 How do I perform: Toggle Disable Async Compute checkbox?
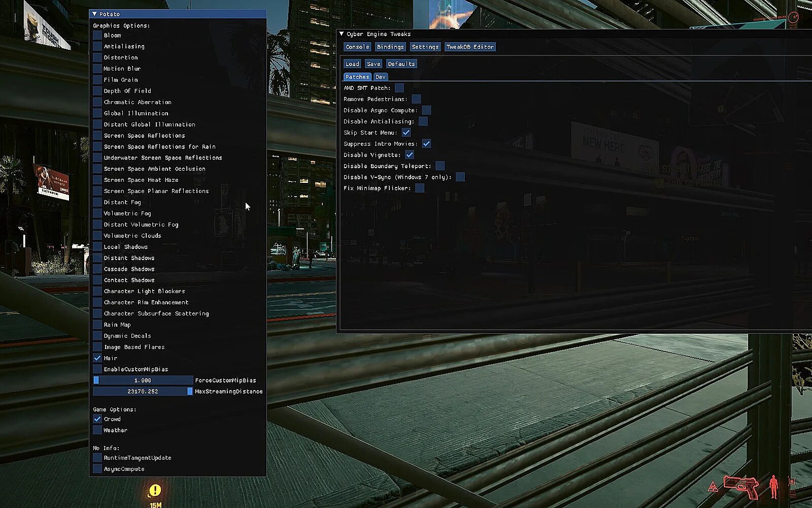pos(426,110)
